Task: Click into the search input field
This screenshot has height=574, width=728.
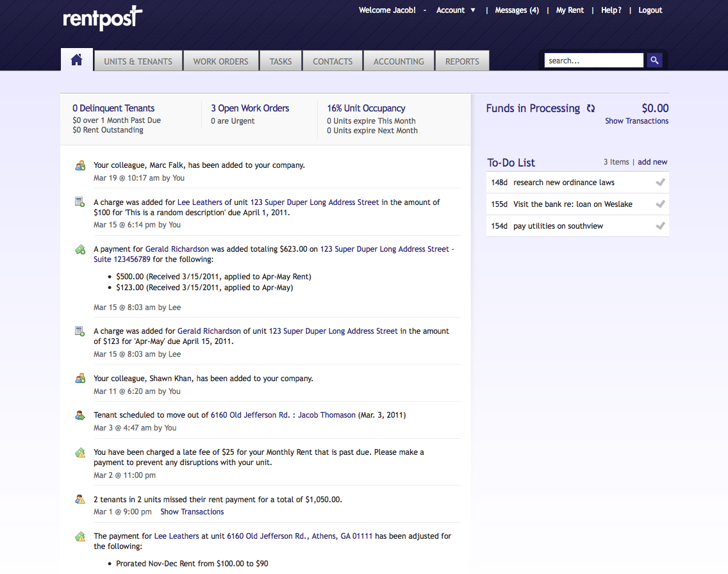Action: [593, 60]
